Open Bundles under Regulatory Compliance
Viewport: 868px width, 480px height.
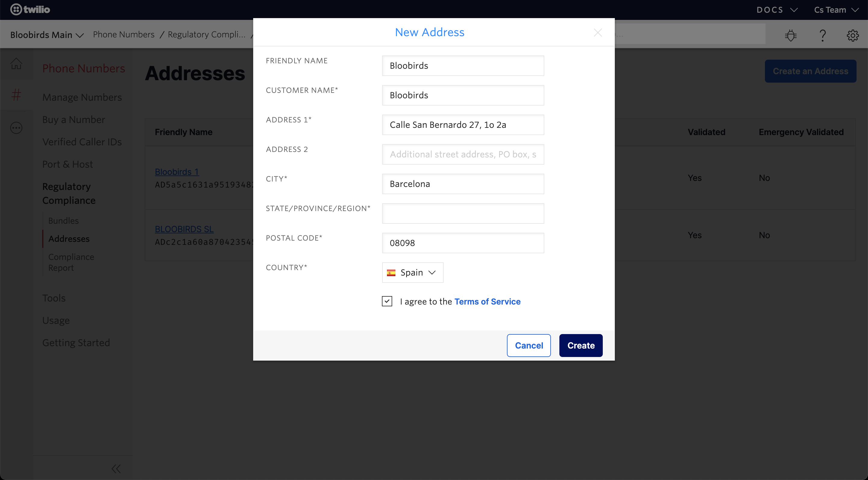(x=63, y=220)
